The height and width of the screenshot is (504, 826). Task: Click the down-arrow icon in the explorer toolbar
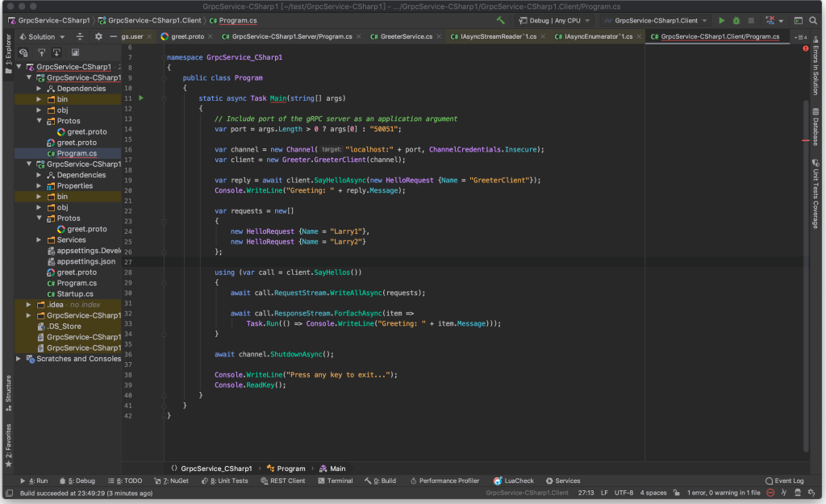pyautogui.click(x=56, y=52)
